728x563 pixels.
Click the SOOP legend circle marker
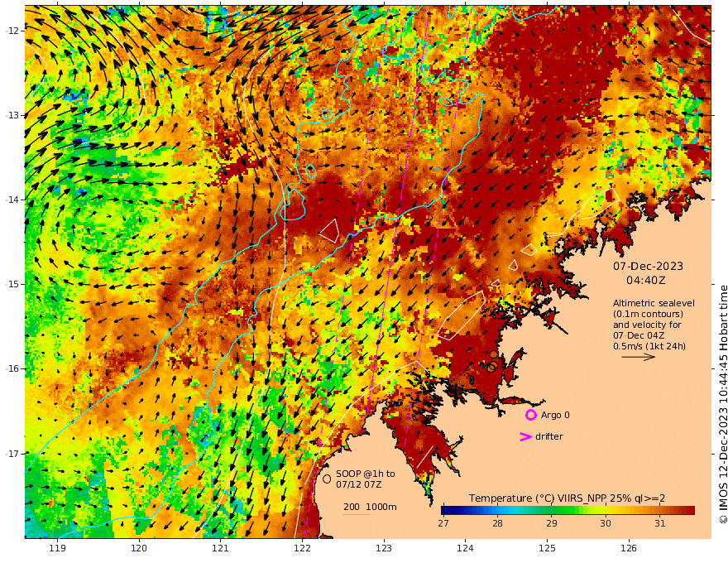pos(327,479)
